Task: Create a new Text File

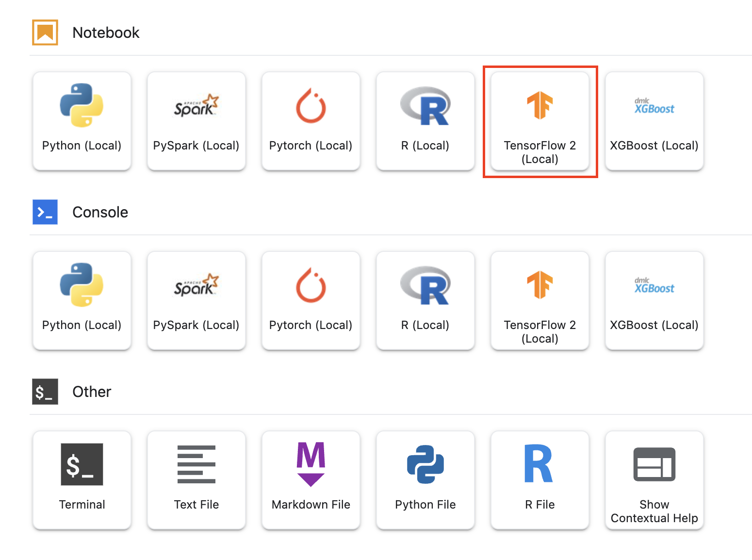Action: tap(196, 480)
